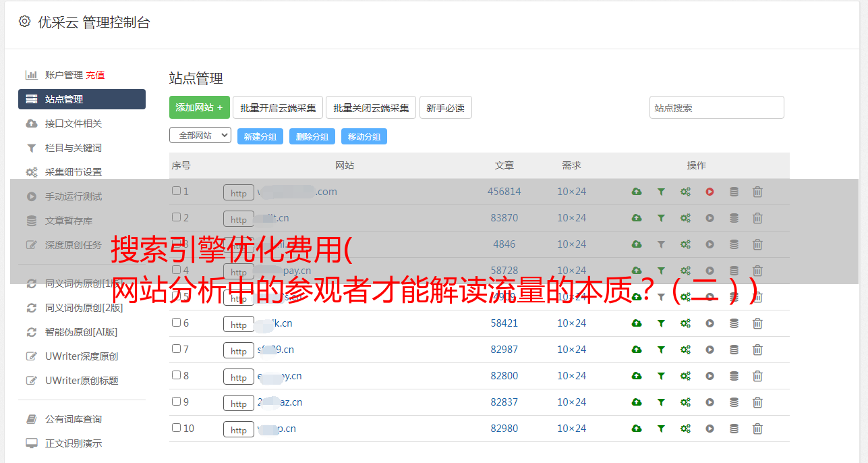Open UWriter原创标题 in the sidebar
The height and width of the screenshot is (463, 868).
[82, 381]
